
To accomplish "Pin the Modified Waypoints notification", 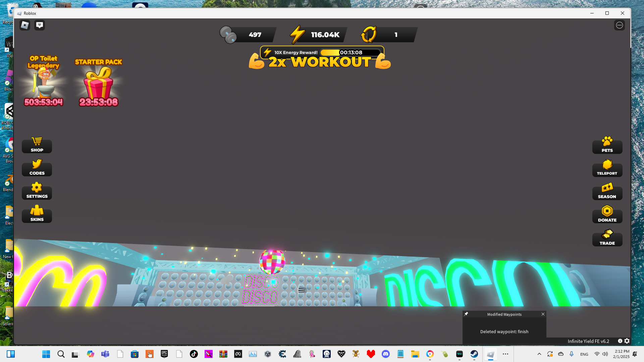I will [466, 314].
